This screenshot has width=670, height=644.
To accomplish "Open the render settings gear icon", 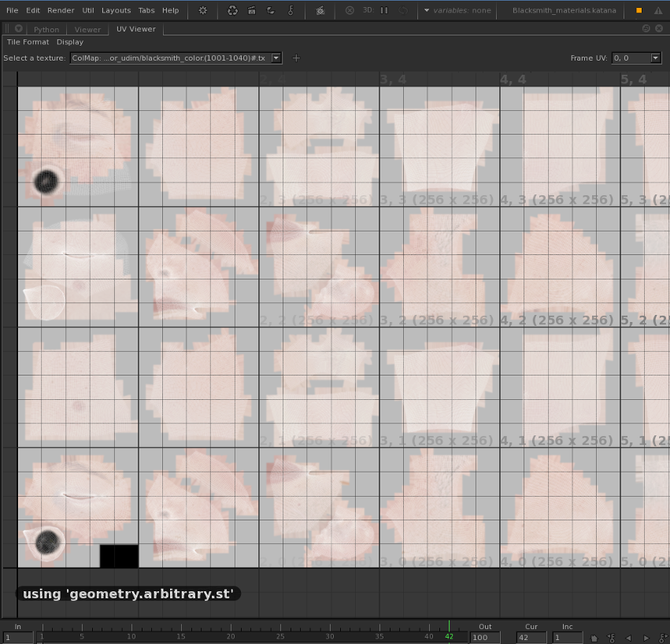I will (x=202, y=10).
